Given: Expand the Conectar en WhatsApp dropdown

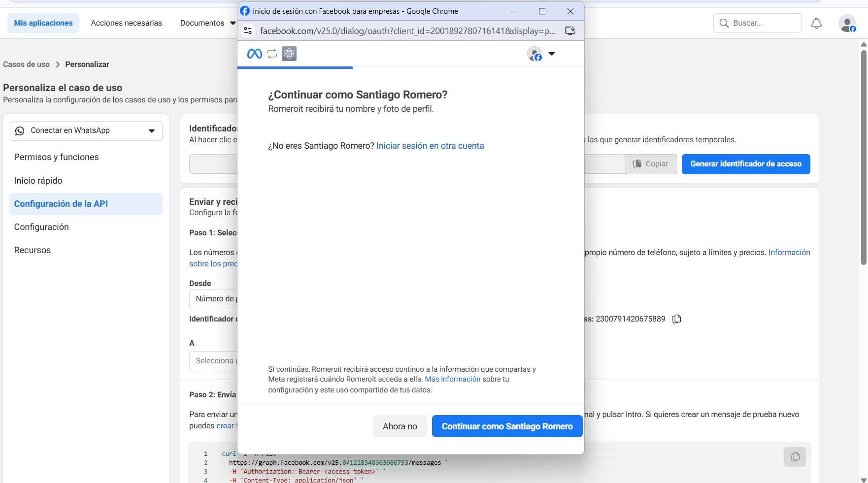Looking at the screenshot, I should pos(86,131).
